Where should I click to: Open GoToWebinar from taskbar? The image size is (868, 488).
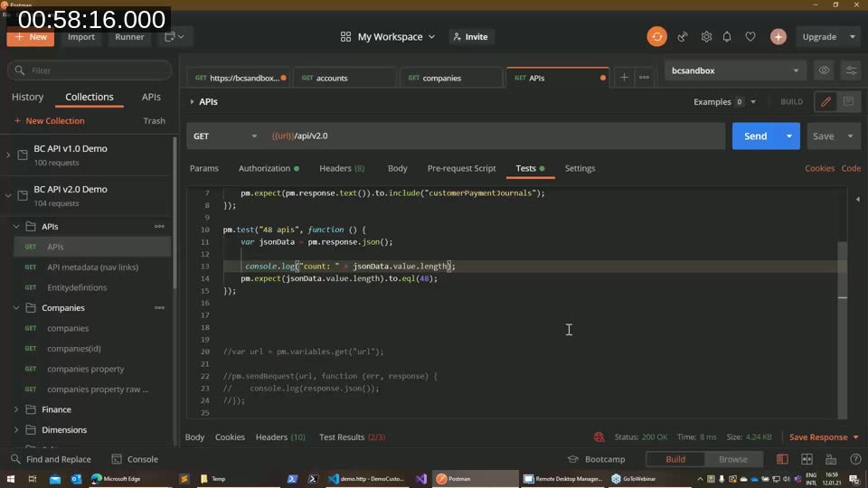pos(634,479)
